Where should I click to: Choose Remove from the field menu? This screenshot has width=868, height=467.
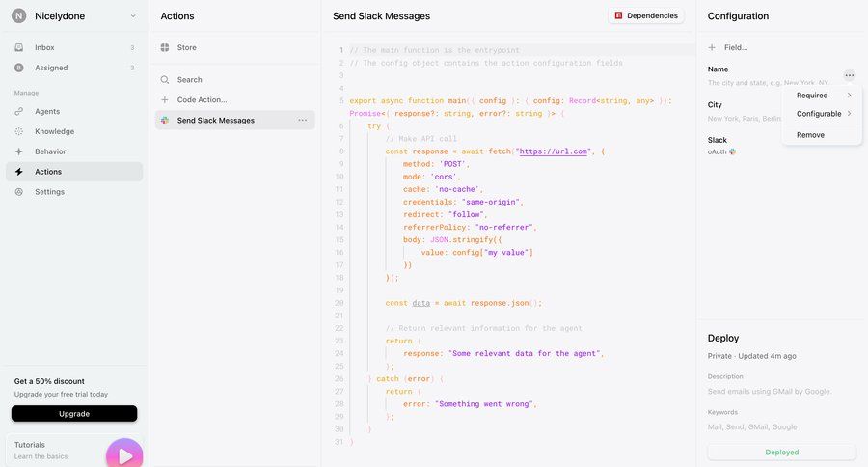[822, 135]
